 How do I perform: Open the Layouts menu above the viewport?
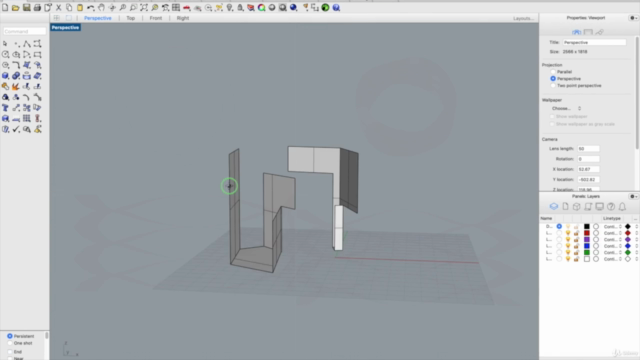[x=523, y=18]
